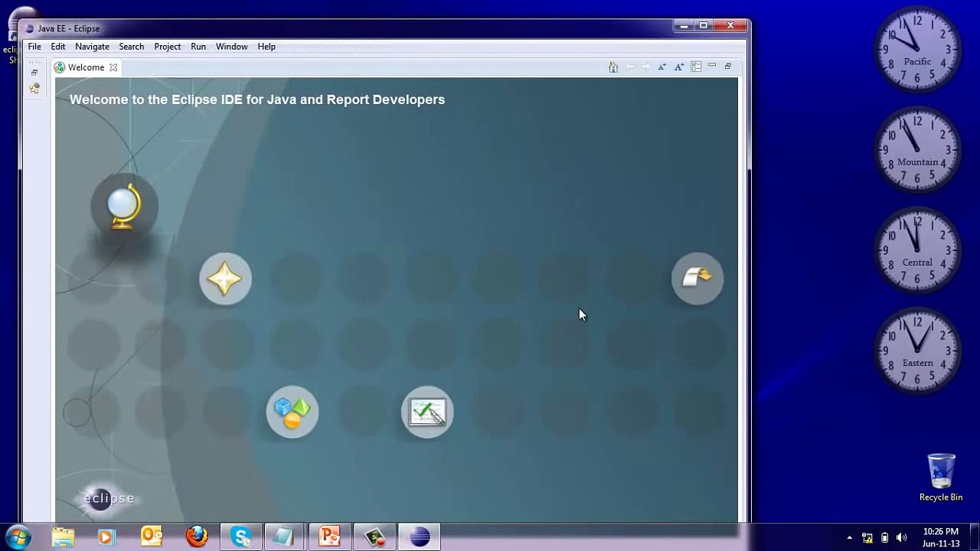Click the second icon in left trim bar
Viewport: 980px width, 551px height.
click(x=34, y=89)
